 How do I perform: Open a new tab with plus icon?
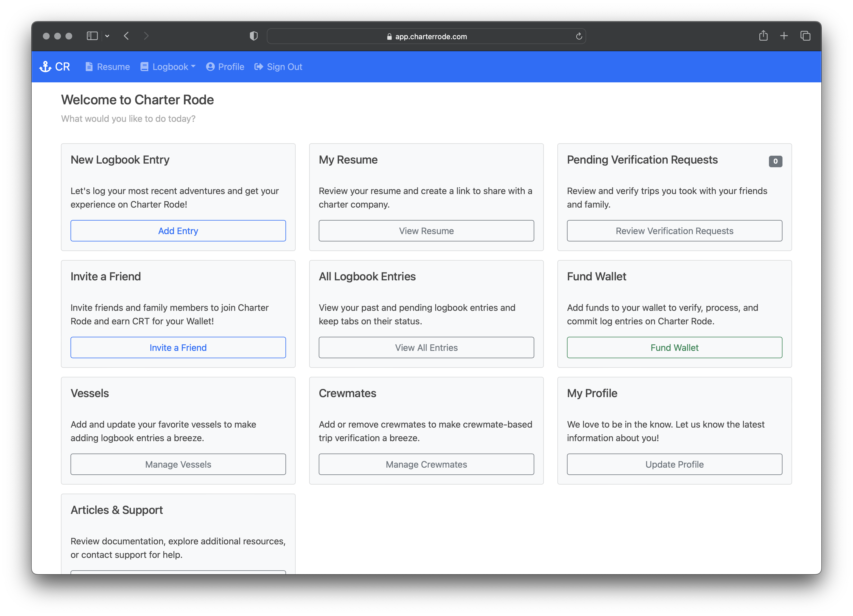pyautogui.click(x=784, y=36)
